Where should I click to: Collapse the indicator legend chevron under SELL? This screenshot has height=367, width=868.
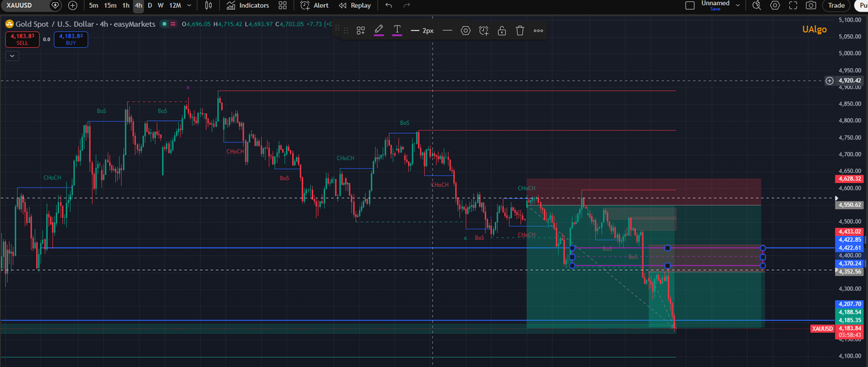pos(13,55)
